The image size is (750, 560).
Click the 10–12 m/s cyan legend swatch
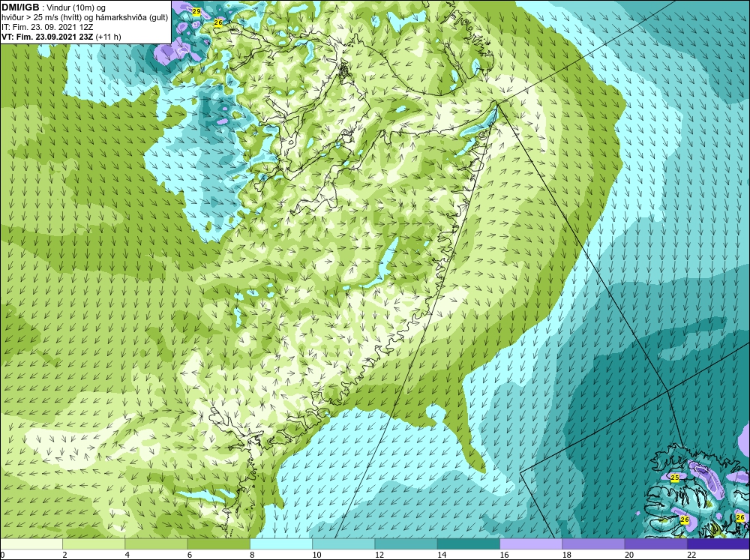(343, 544)
